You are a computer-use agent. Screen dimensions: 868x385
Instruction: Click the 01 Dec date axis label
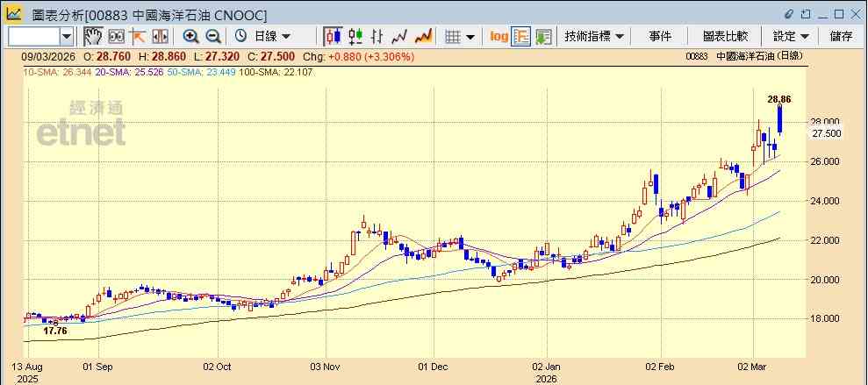433,367
